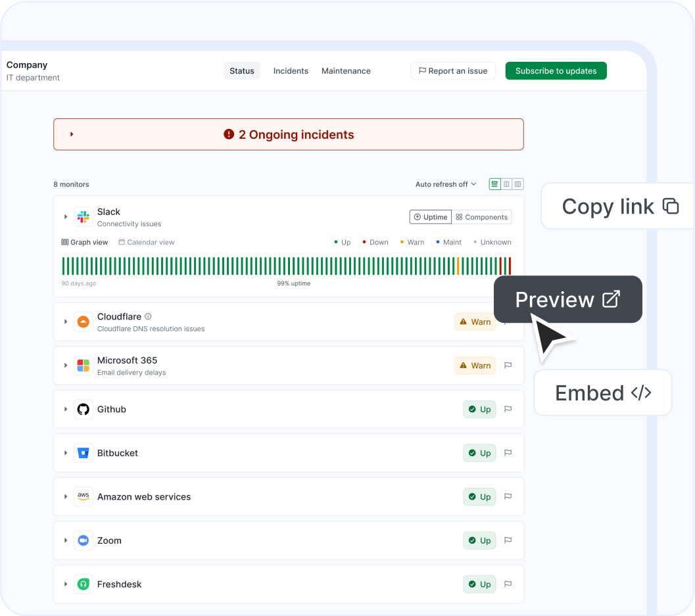The image size is (695, 616).
Task: Toggle Graph view for Slack monitor
Action: (x=85, y=242)
